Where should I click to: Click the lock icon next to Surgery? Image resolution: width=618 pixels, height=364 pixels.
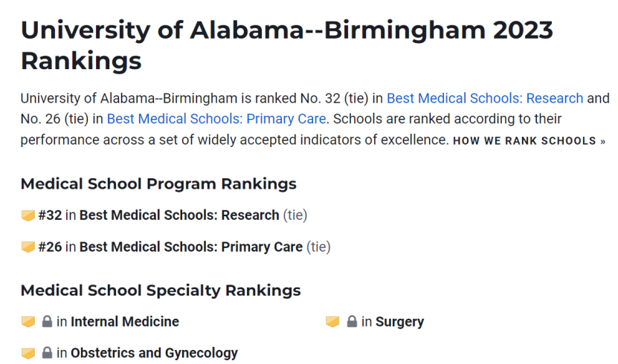click(x=352, y=322)
